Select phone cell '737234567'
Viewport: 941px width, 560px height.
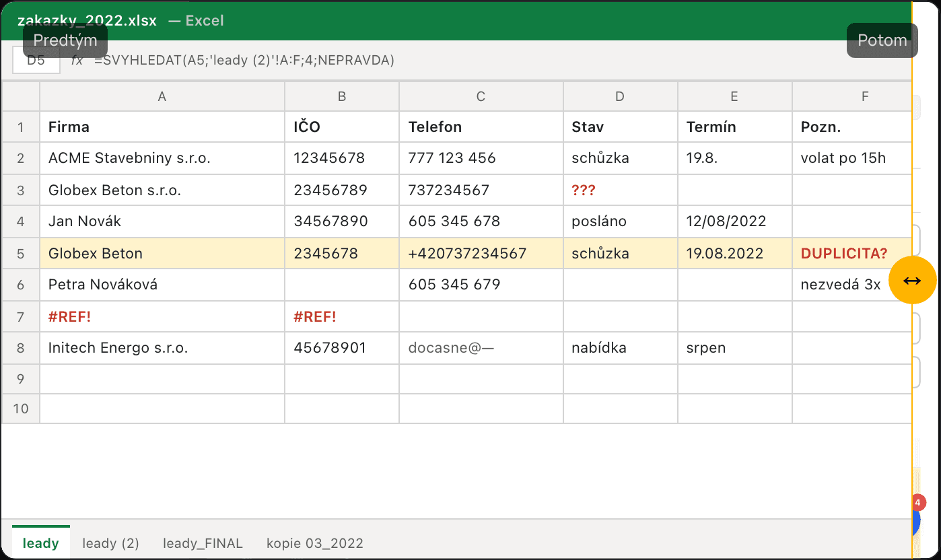481,190
